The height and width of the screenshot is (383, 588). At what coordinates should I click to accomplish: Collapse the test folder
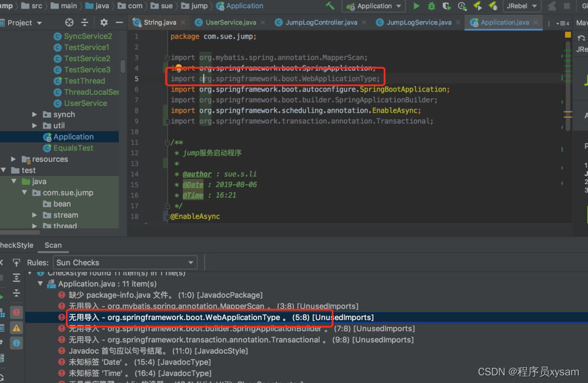[x=3, y=171]
